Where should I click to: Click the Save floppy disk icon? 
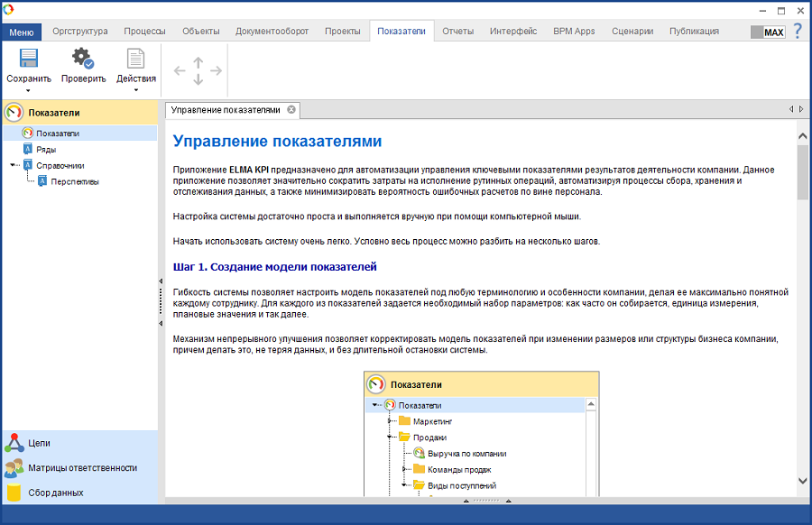[x=28, y=59]
